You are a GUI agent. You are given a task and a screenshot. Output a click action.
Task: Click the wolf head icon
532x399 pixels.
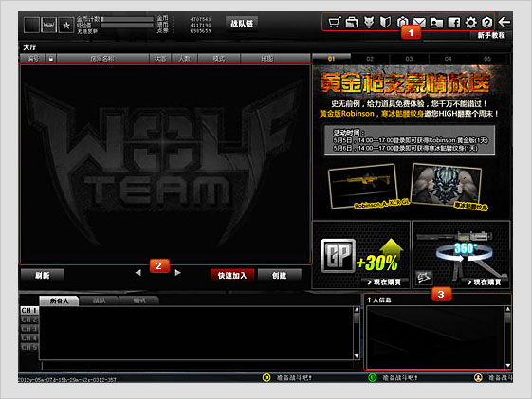tap(369, 23)
